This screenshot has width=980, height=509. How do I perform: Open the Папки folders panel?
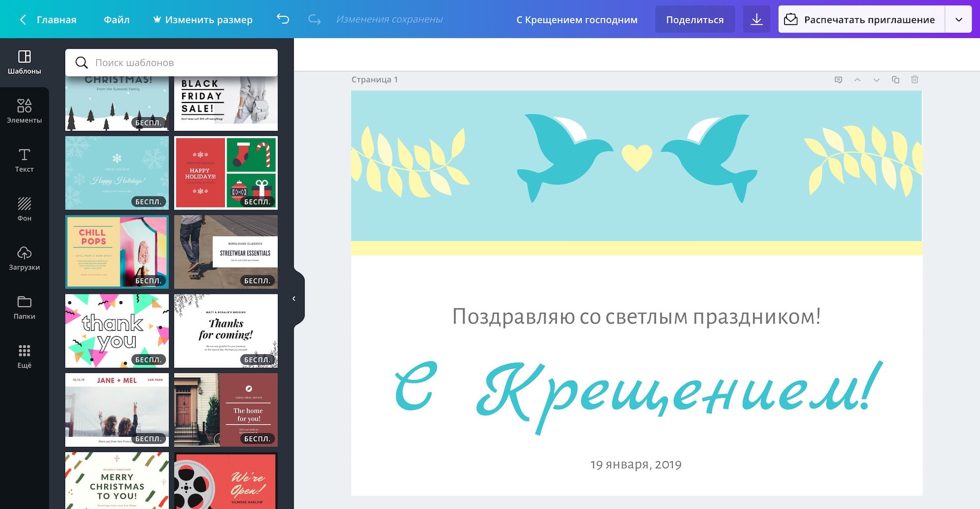click(x=24, y=307)
